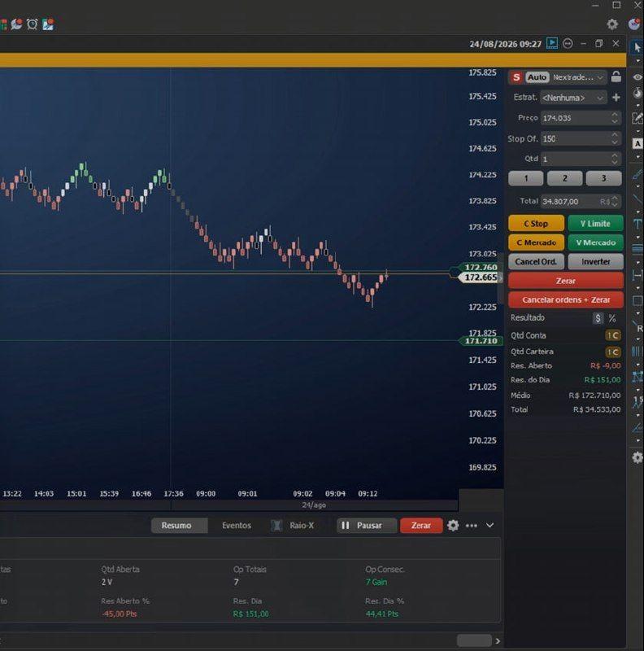Select the rectangle shape tool

[637, 300]
